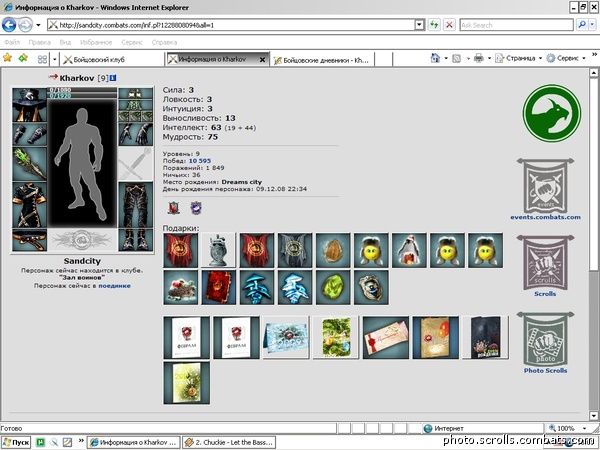Open Quick Tabs grid icon

[42, 59]
